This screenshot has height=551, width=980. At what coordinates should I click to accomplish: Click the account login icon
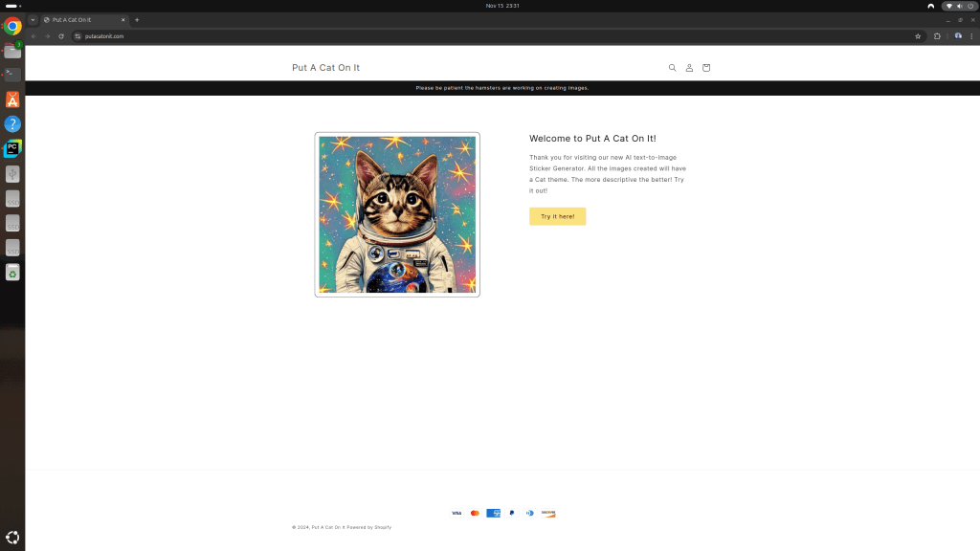689,68
